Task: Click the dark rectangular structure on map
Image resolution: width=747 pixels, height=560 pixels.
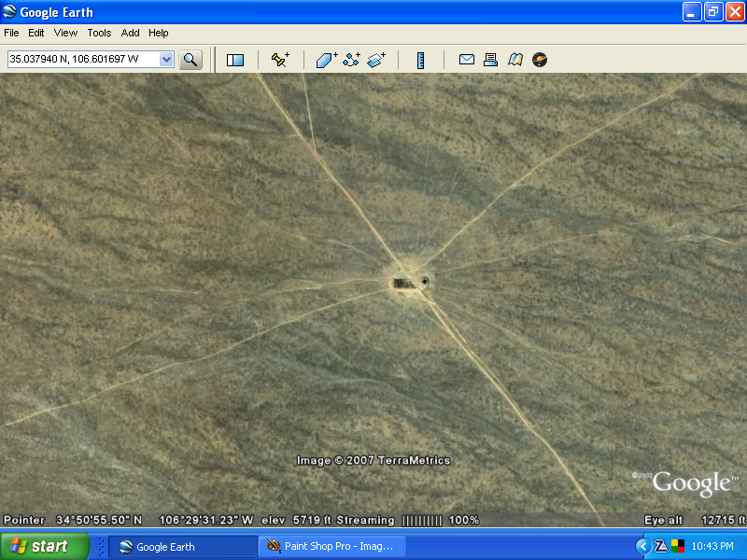Action: (403, 284)
